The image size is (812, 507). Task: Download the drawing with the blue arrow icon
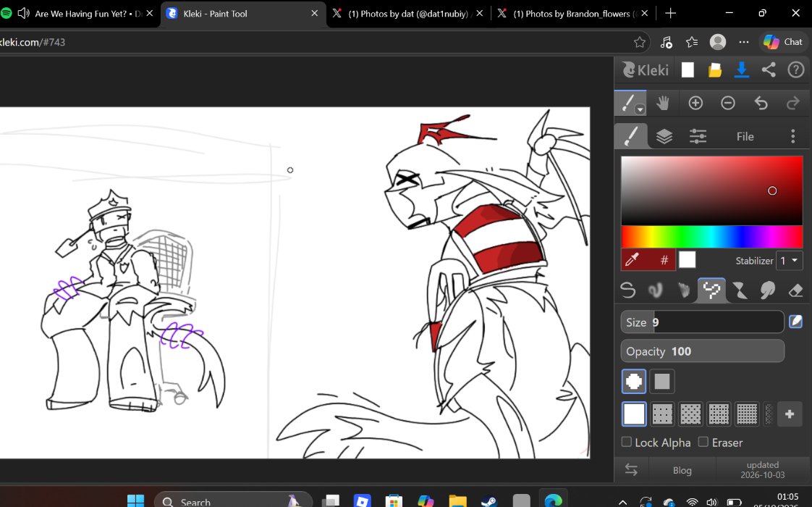[742, 70]
